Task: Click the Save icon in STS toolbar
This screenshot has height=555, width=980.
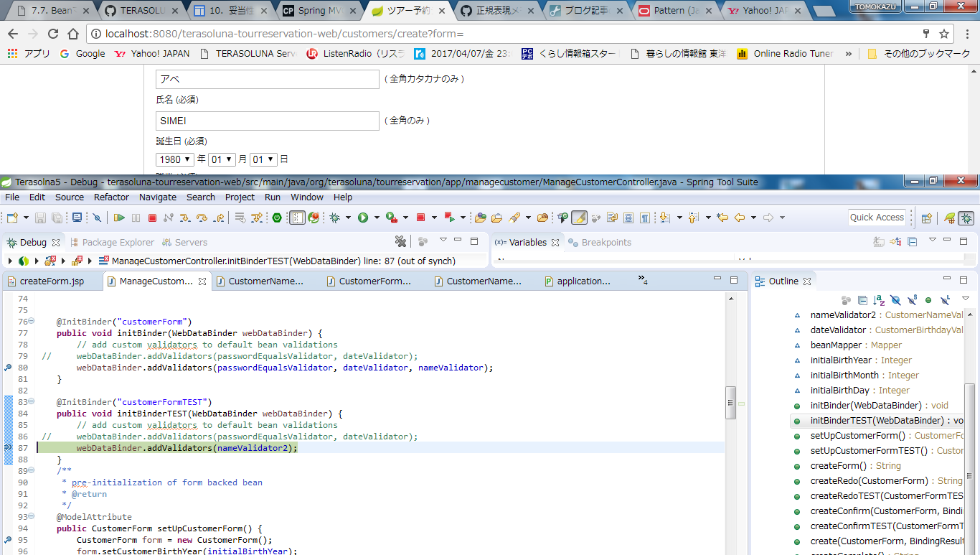Action: coord(40,218)
